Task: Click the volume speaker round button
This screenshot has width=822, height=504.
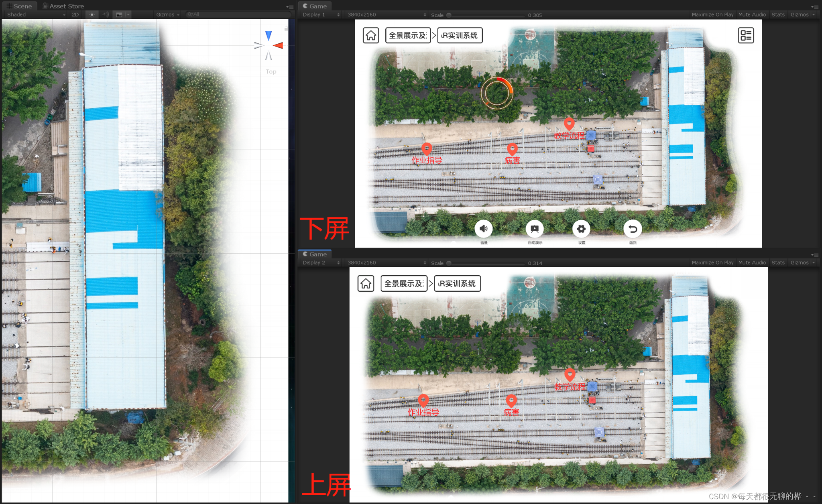Action: click(484, 229)
